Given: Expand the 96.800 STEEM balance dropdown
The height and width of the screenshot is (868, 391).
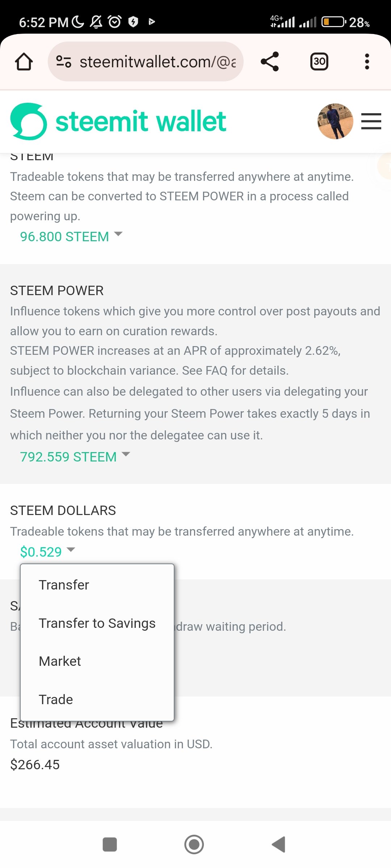Looking at the screenshot, I should [x=71, y=237].
